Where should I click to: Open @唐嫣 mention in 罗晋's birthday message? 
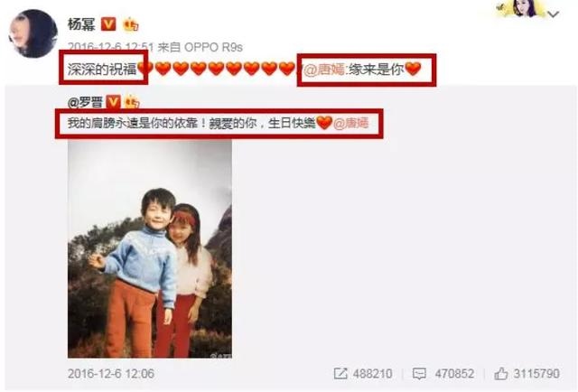point(351,123)
